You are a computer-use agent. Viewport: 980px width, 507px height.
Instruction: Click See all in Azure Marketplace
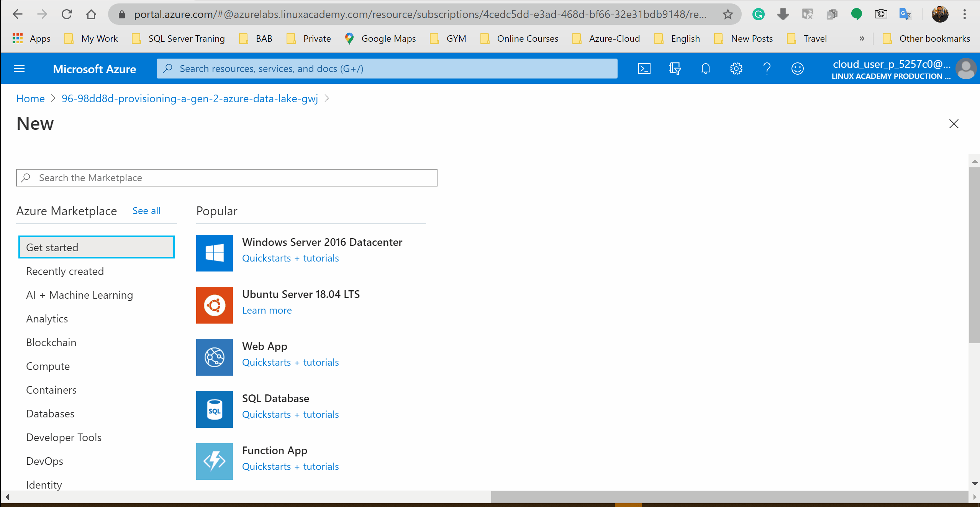(146, 211)
